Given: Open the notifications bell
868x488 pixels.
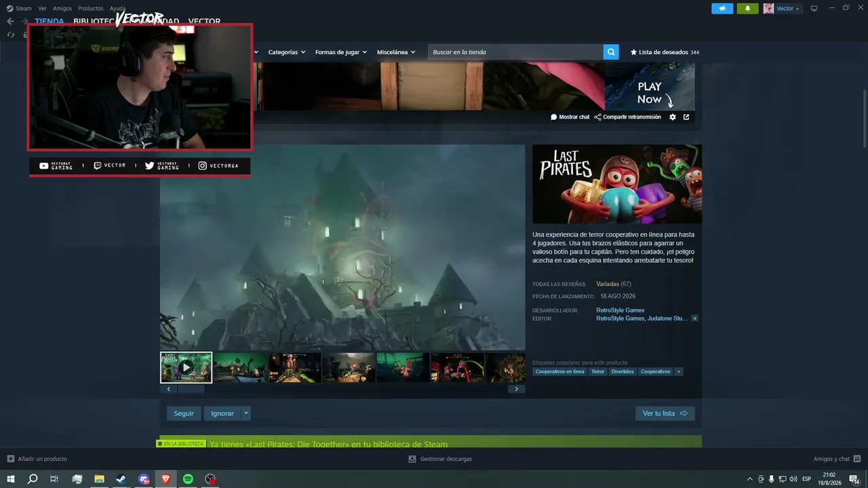Looking at the screenshot, I should pos(747,8).
